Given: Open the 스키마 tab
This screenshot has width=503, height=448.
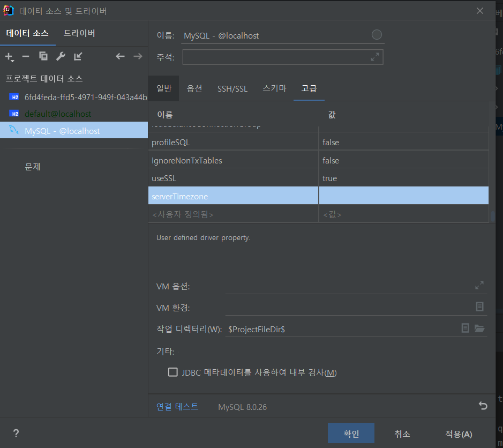Looking at the screenshot, I should 274,88.
